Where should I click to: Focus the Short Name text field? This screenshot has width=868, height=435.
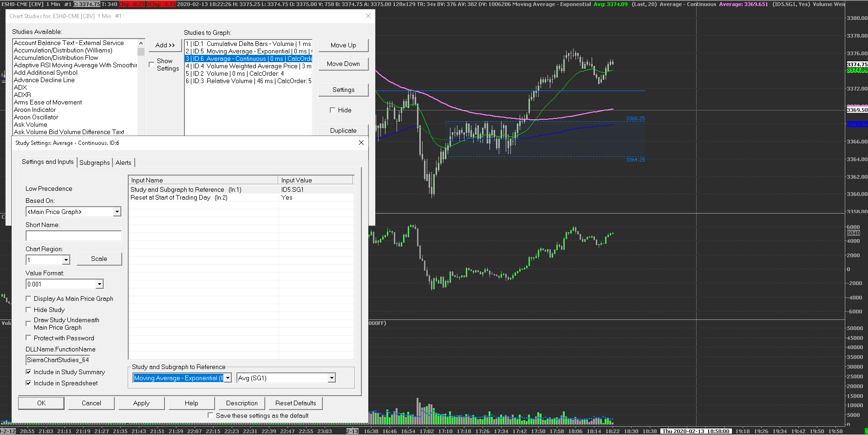tap(73, 236)
